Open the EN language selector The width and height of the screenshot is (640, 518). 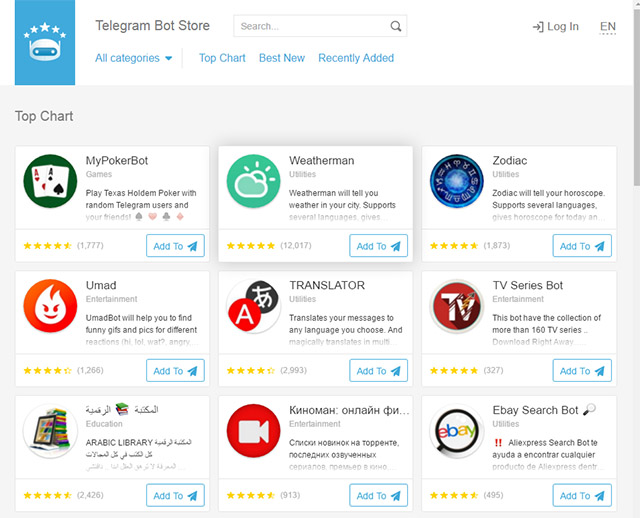tap(608, 27)
